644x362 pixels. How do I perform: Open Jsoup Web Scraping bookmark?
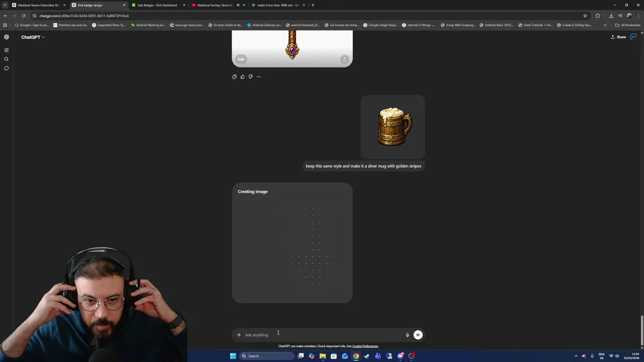(x=458, y=25)
